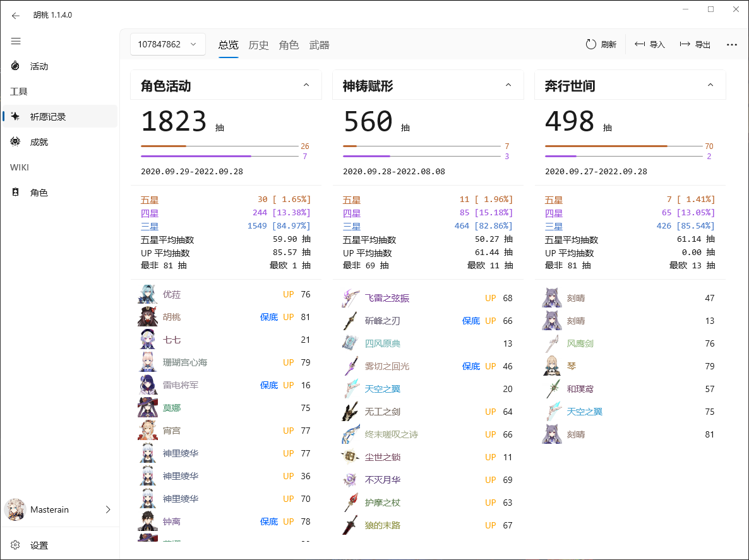Collapse the 神铸赋形 panel
The width and height of the screenshot is (749, 560).
pos(508,85)
